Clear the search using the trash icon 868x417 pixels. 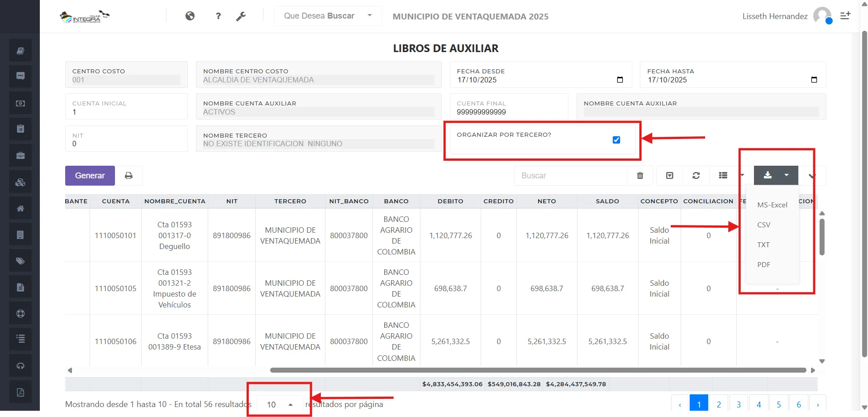[640, 175]
